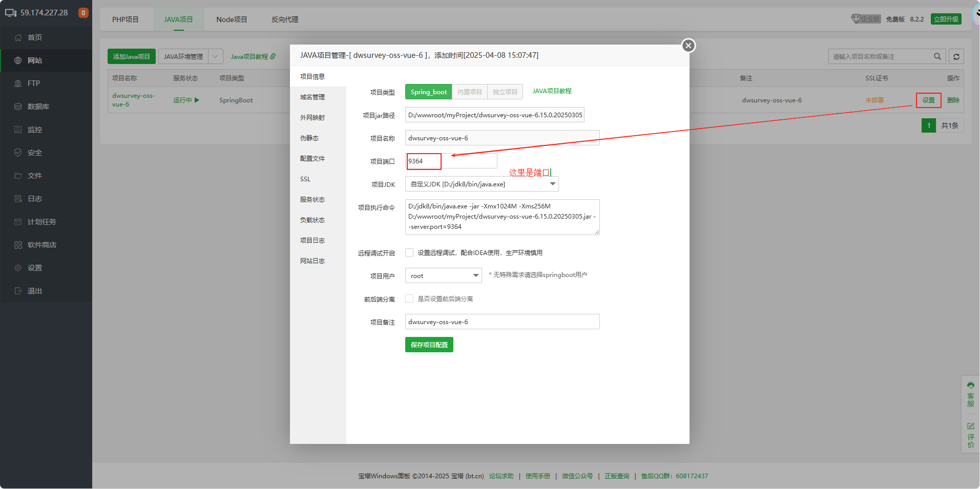Click the refresh list icon
Viewport: 980px width, 489px height.
[x=956, y=56]
